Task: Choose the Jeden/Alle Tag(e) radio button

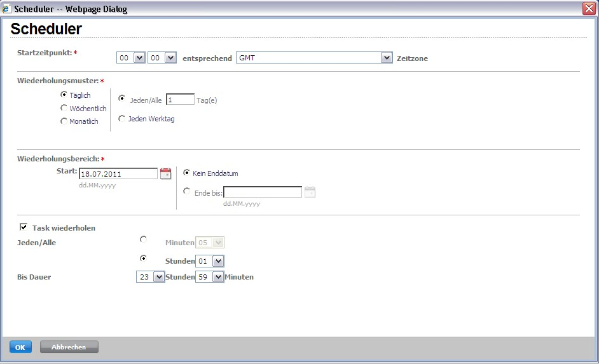Action: 121,98
